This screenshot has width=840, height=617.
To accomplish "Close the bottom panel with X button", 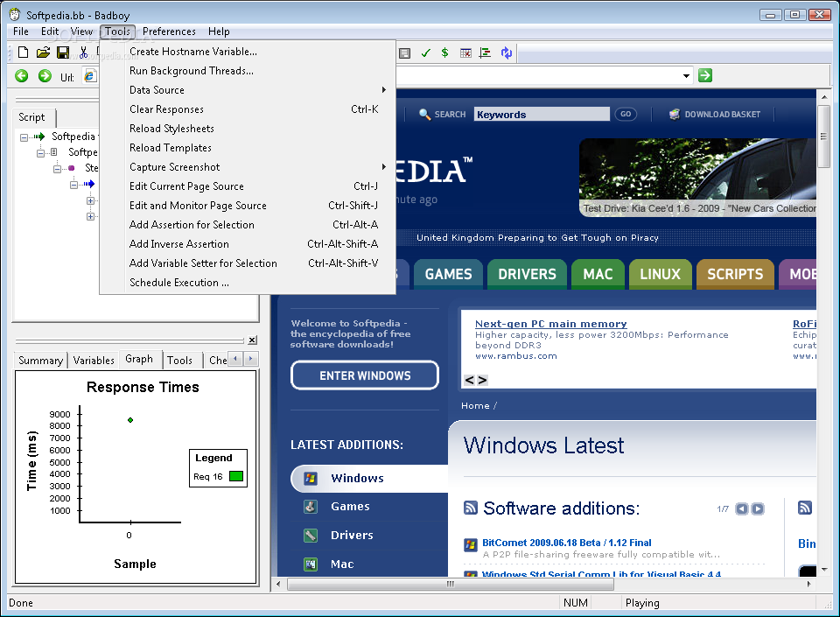I will 252,340.
